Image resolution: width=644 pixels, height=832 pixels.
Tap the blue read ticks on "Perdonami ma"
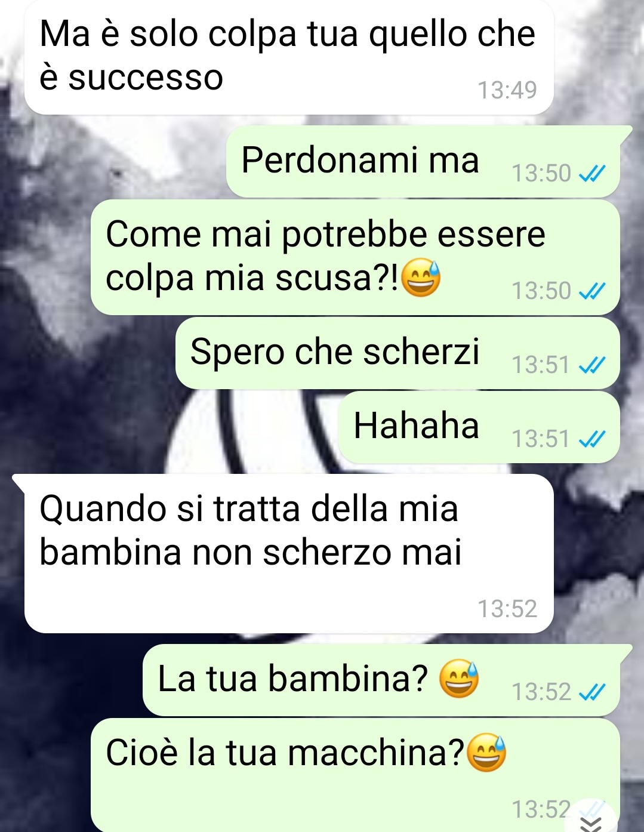(592, 174)
